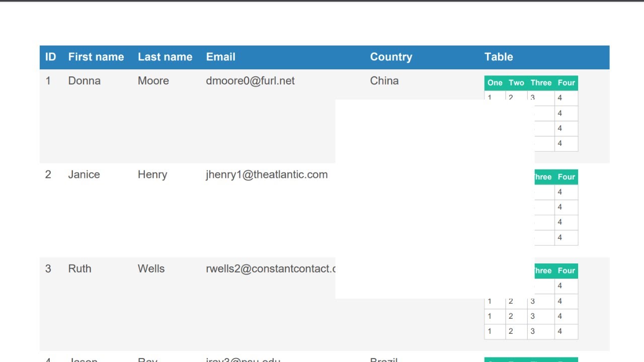Click the Four header in Janice's nested table
644x362 pixels.
pyautogui.click(x=566, y=177)
